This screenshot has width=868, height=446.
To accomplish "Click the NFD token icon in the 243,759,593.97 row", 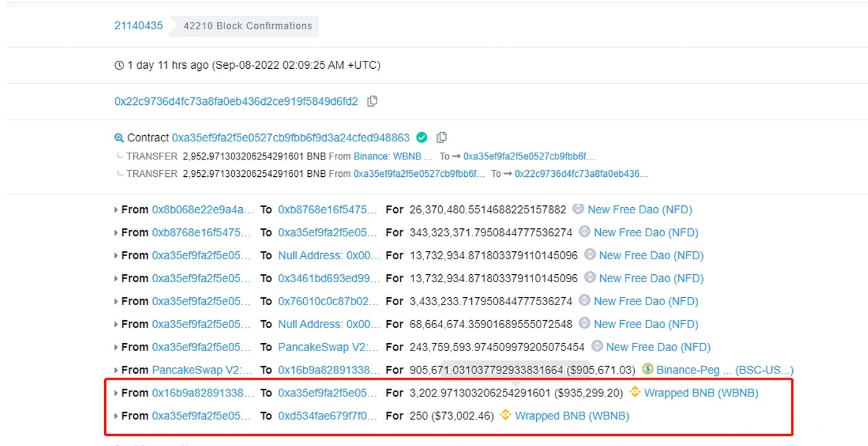I will (x=597, y=347).
